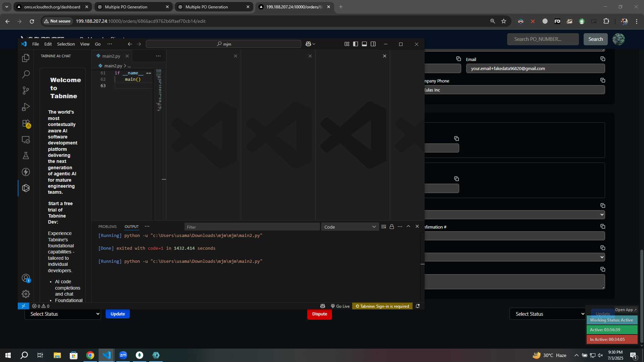The image size is (644, 362).
Task: Toggle primary side bar layout icon
Action: tap(356, 44)
